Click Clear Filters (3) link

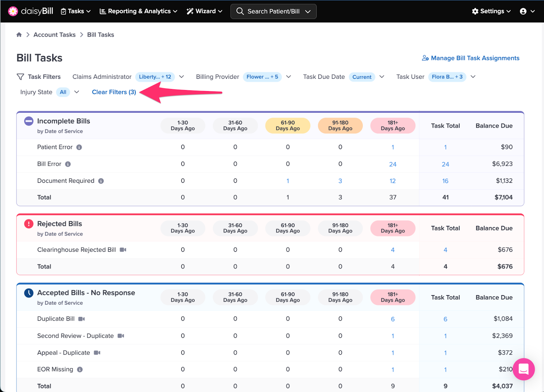tap(114, 92)
